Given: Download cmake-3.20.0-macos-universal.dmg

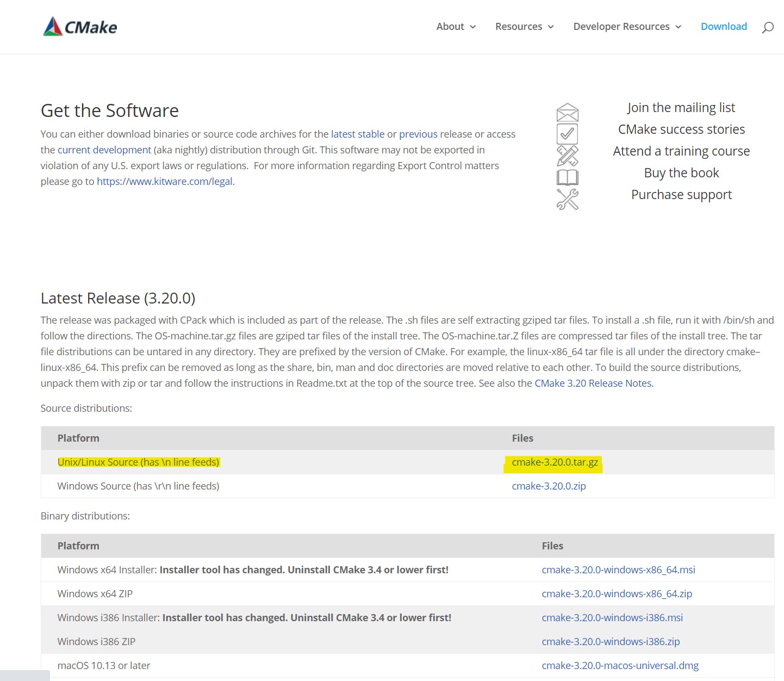Looking at the screenshot, I should pos(620,666).
